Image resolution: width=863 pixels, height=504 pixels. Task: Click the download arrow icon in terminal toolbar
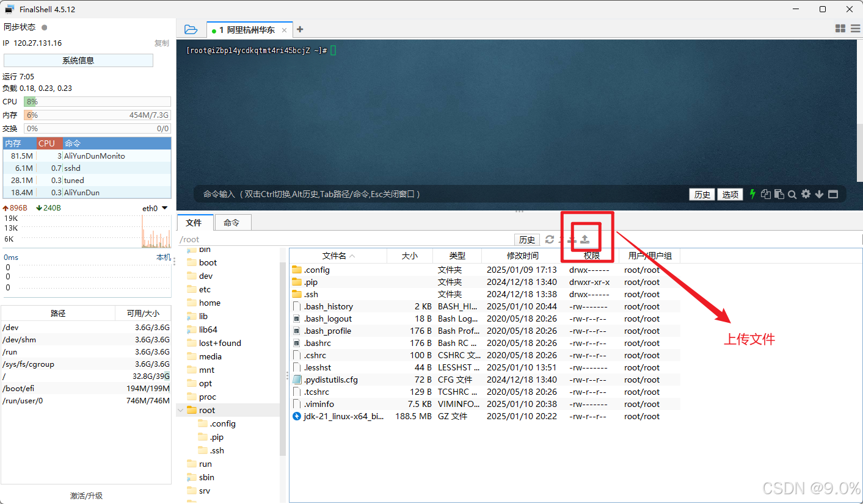[820, 194]
